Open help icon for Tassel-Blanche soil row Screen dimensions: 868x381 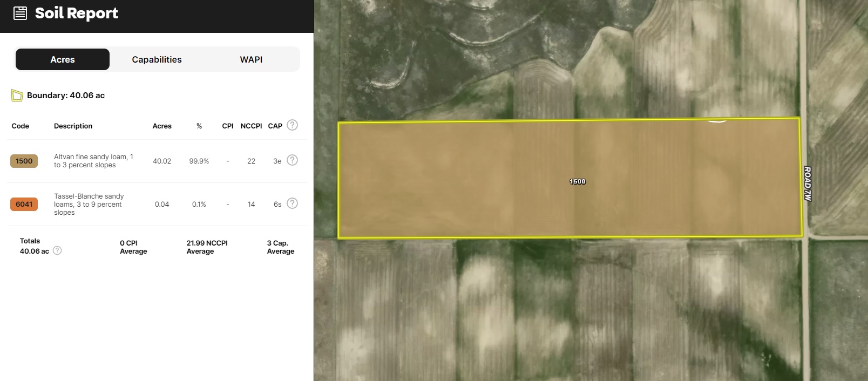click(292, 203)
